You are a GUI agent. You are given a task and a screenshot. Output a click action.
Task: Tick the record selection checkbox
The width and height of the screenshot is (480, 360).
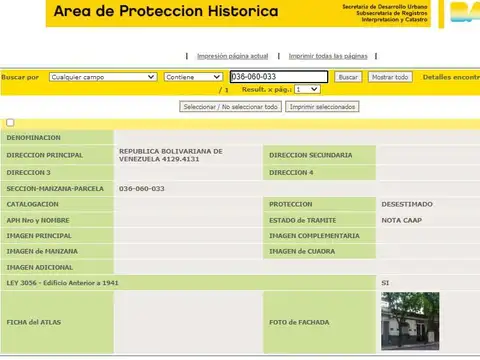10,123
